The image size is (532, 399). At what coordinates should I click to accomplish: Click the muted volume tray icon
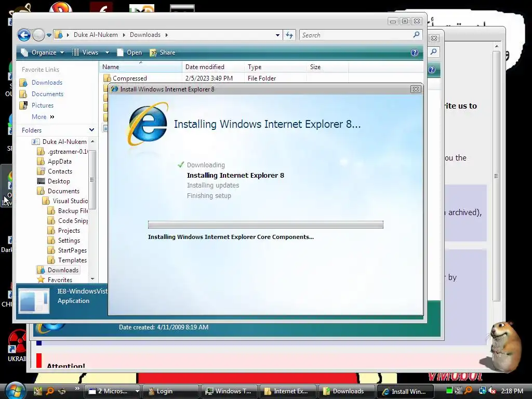tap(492, 391)
